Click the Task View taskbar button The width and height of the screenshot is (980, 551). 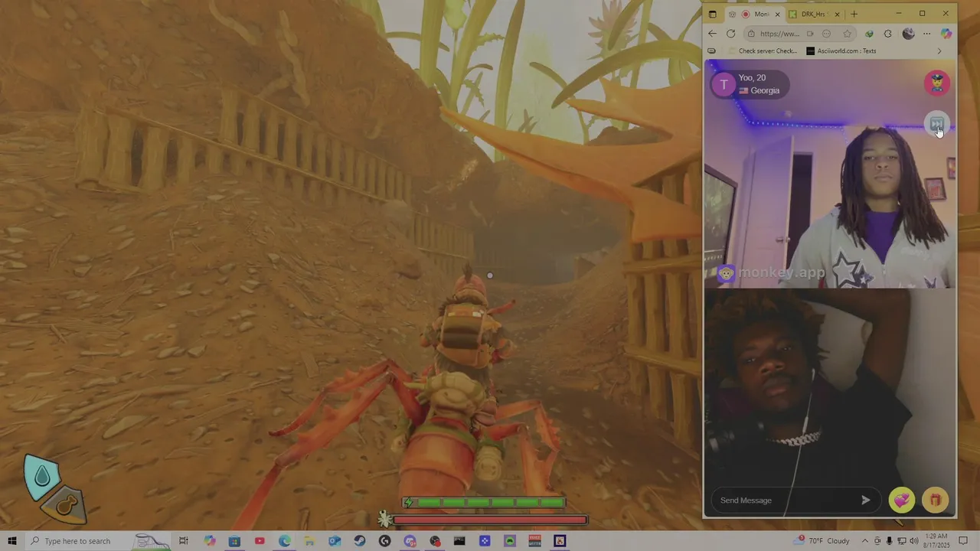click(184, 541)
